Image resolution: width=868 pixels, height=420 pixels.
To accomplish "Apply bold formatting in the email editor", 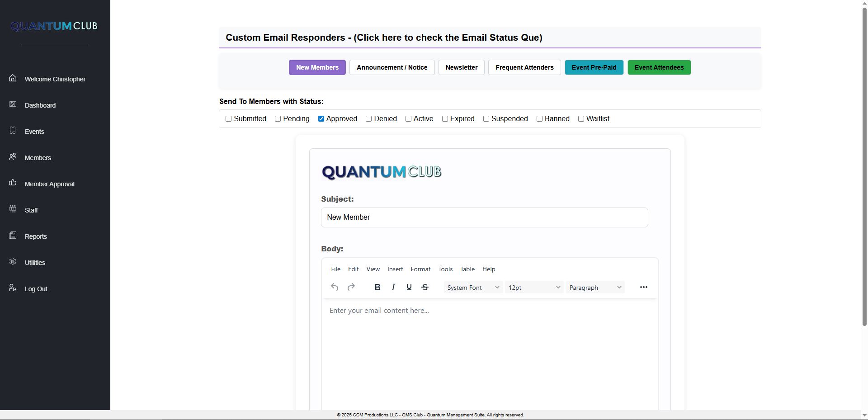I will pyautogui.click(x=377, y=287).
